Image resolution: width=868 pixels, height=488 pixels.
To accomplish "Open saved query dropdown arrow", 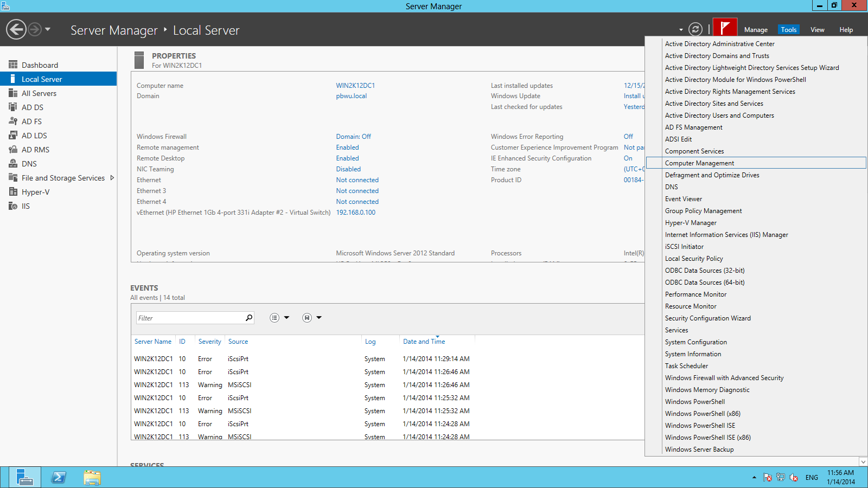I will pos(319,318).
